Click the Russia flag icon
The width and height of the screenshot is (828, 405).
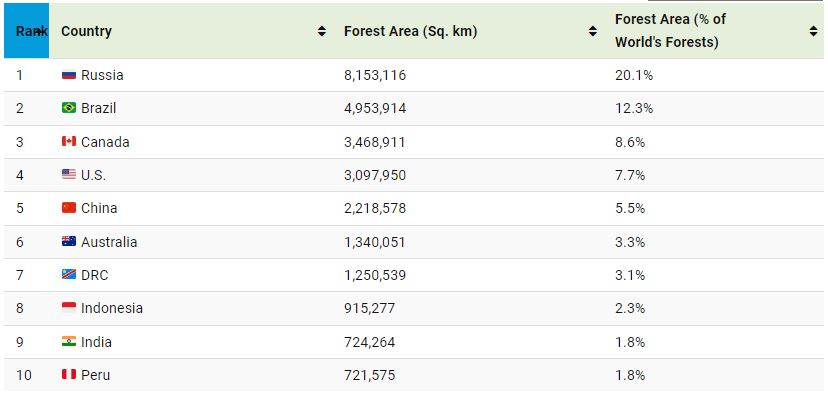69,75
